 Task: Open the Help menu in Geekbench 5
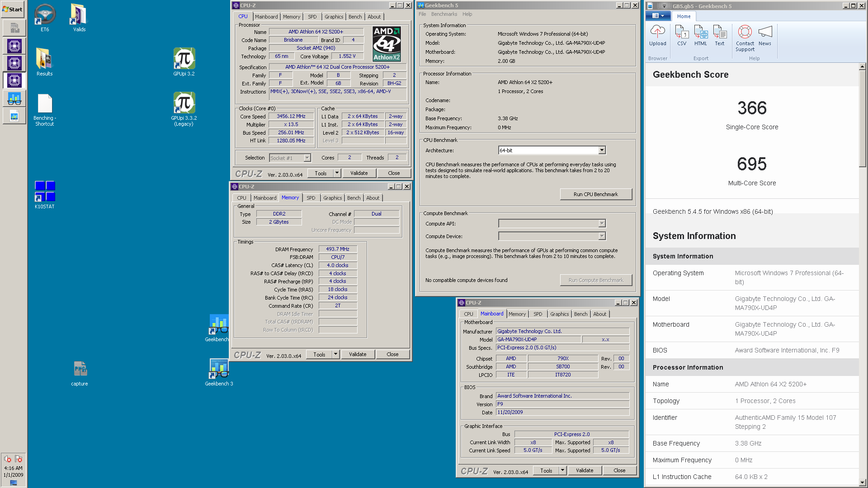[467, 14]
